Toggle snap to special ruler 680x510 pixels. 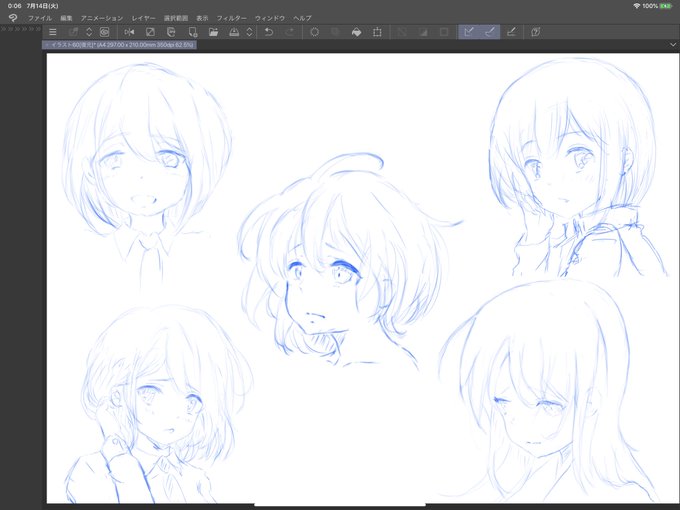(490, 32)
